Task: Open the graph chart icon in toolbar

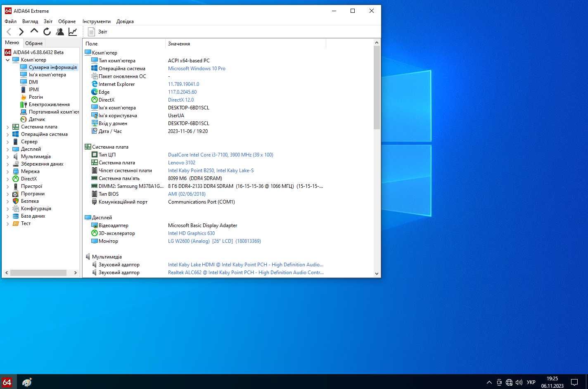Action: [x=73, y=32]
